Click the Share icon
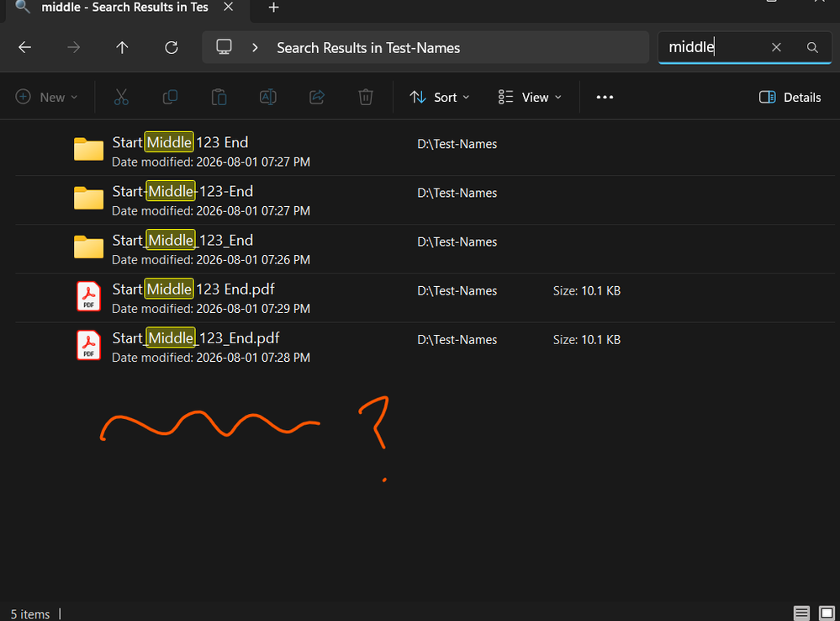 pos(317,97)
